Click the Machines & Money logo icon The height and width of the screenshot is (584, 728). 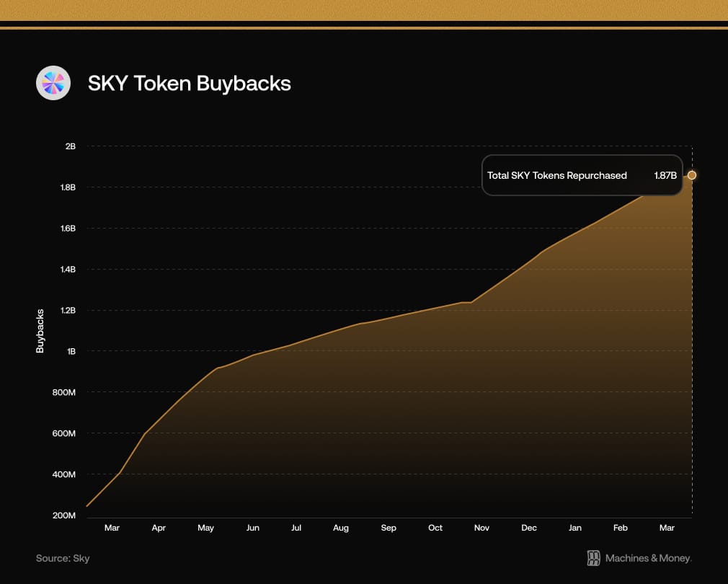[593, 558]
